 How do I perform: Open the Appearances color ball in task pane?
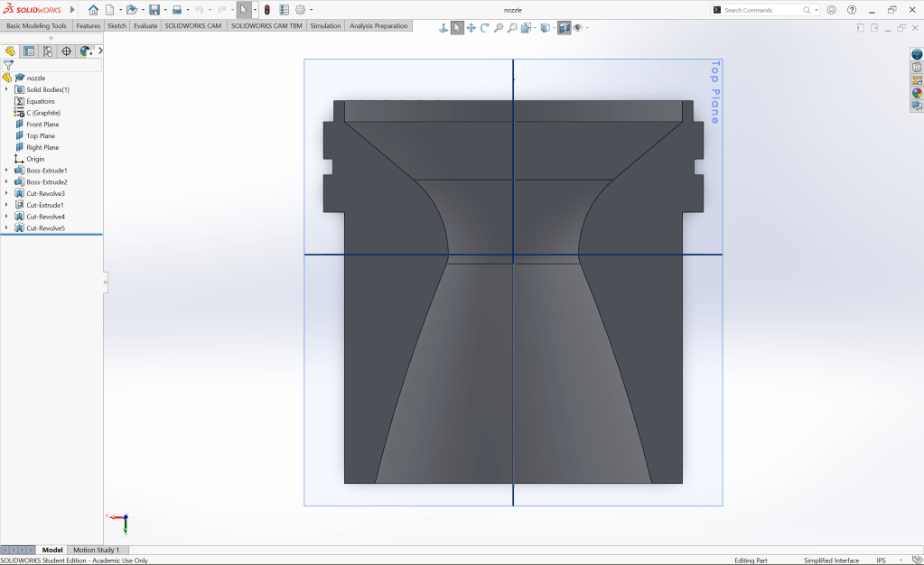coord(917,93)
